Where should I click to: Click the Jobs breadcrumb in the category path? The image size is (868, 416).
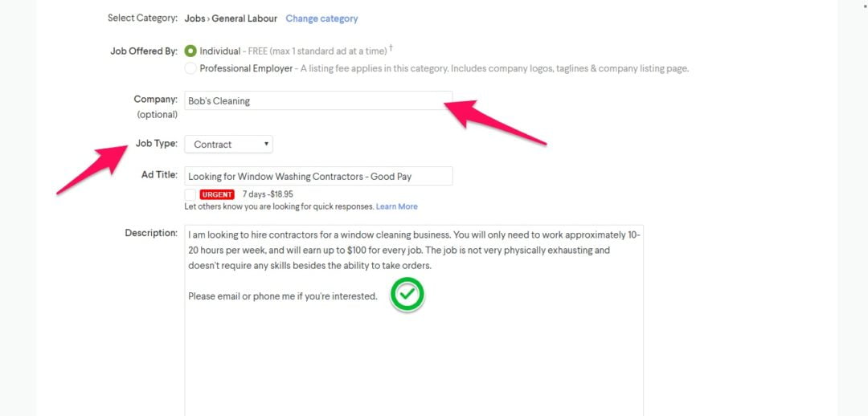coord(194,18)
